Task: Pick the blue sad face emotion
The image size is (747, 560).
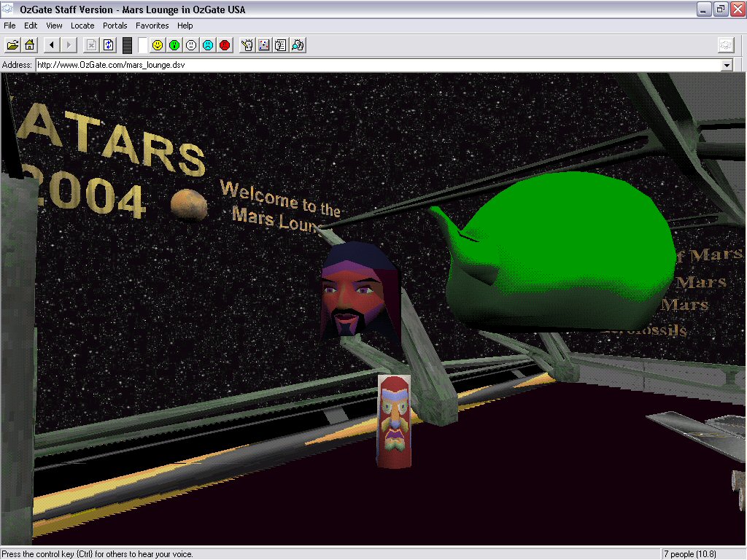Action: pos(208,45)
